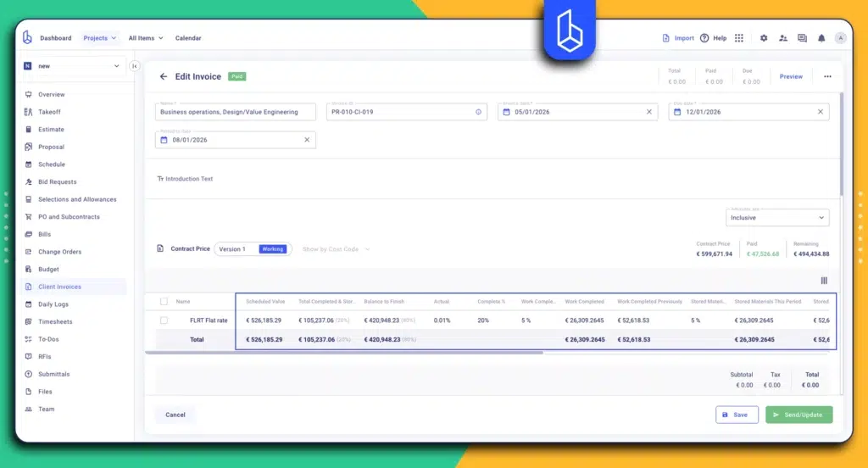Open calendar icon for due date 12/01/2026
The height and width of the screenshot is (468, 868).
click(677, 112)
